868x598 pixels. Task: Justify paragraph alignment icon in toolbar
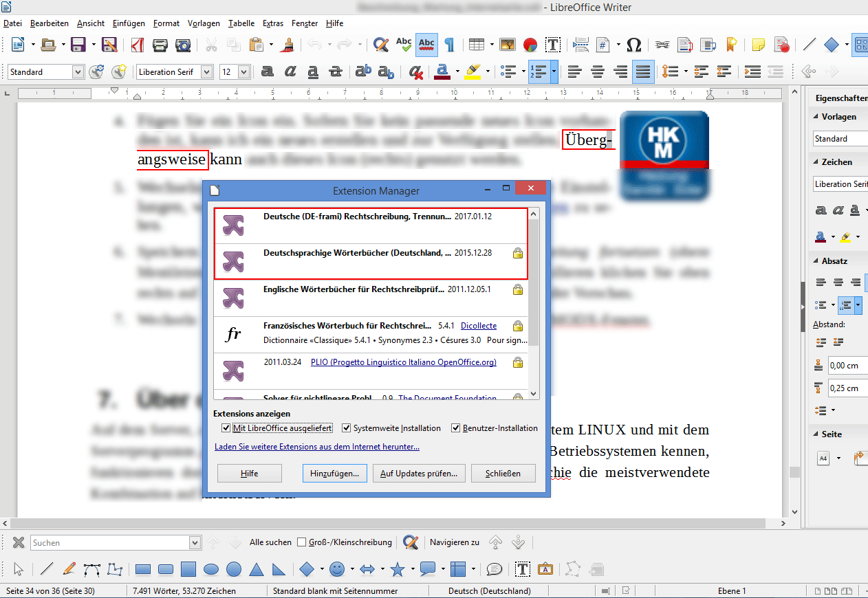tap(642, 71)
